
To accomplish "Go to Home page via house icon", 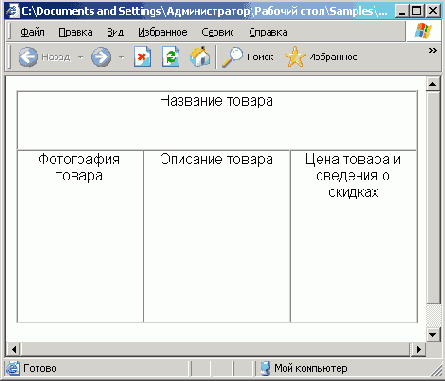I will coord(200,57).
